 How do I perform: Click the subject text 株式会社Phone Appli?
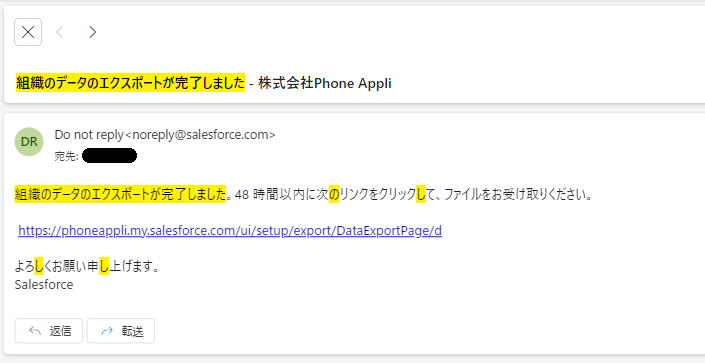click(325, 83)
